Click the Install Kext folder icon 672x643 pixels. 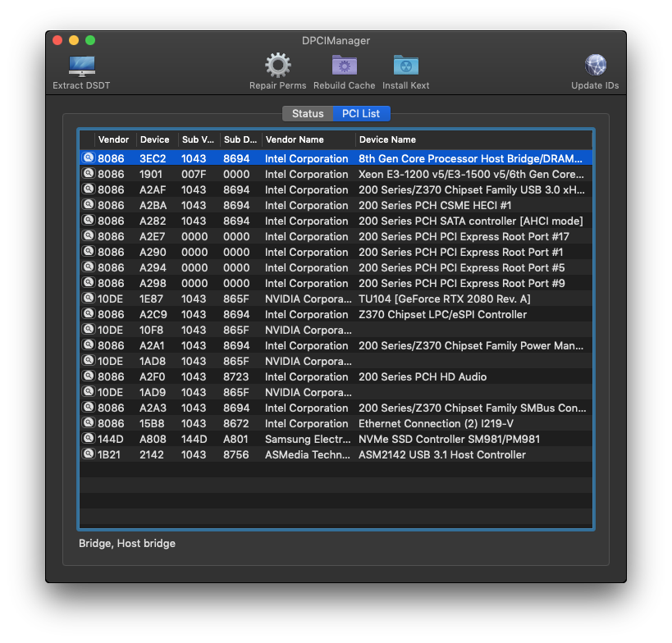click(x=406, y=65)
